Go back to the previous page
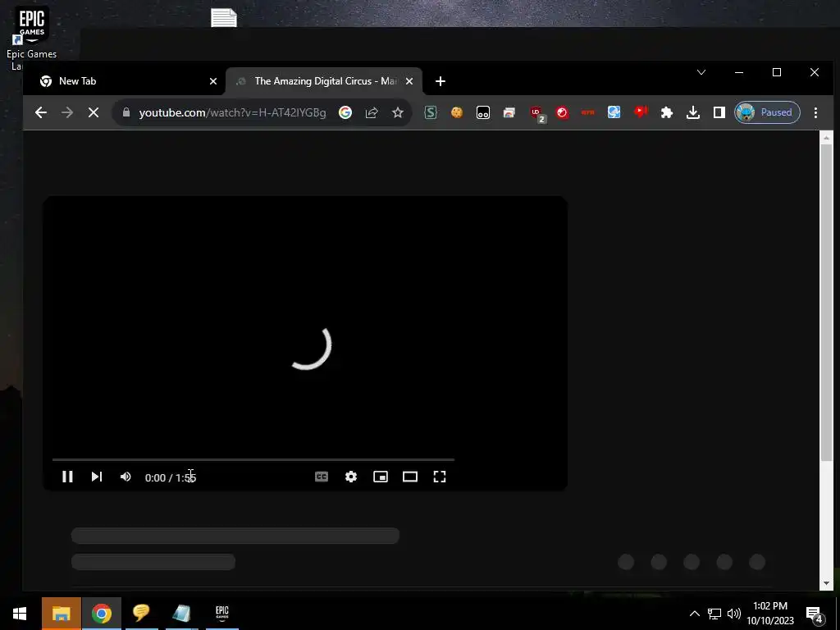The height and width of the screenshot is (630, 840). (x=41, y=112)
